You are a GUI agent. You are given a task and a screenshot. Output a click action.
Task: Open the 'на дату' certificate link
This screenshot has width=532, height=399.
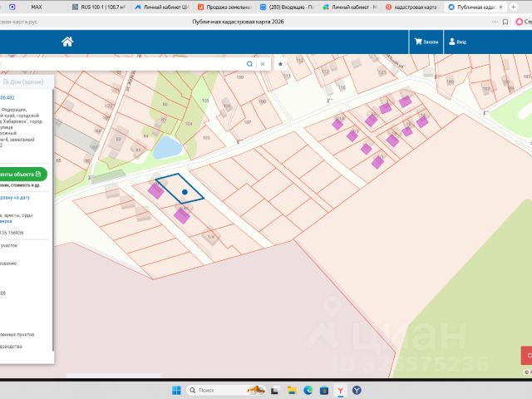(15, 198)
